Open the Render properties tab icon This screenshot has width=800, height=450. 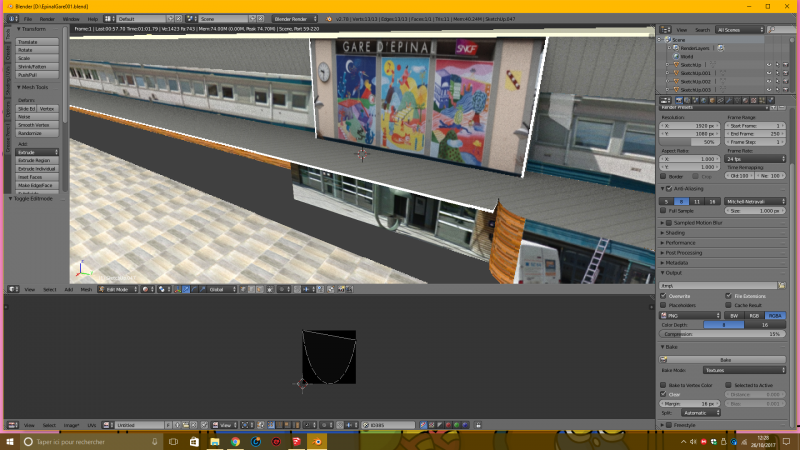(679, 100)
